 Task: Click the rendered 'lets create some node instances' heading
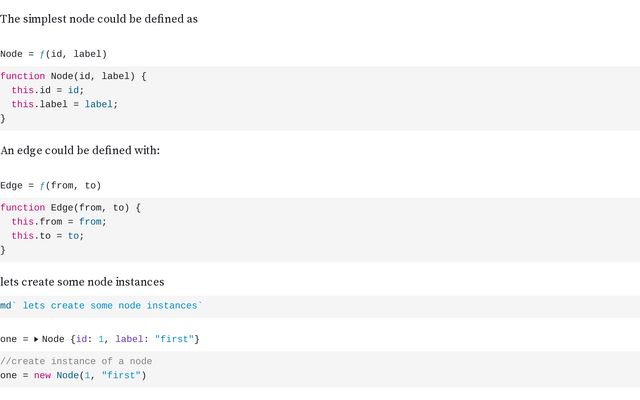click(x=82, y=282)
